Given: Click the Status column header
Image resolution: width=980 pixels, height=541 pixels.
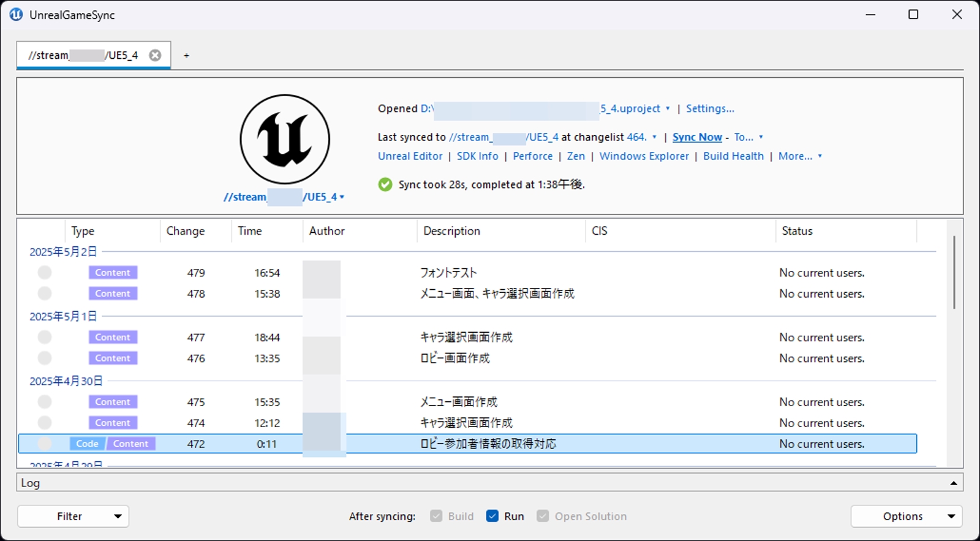Looking at the screenshot, I should (x=797, y=231).
